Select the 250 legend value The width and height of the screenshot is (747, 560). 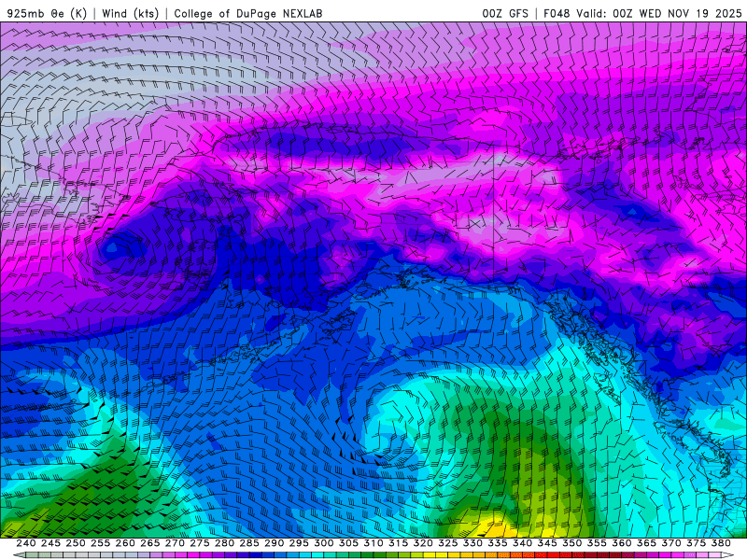pyautogui.click(x=76, y=543)
